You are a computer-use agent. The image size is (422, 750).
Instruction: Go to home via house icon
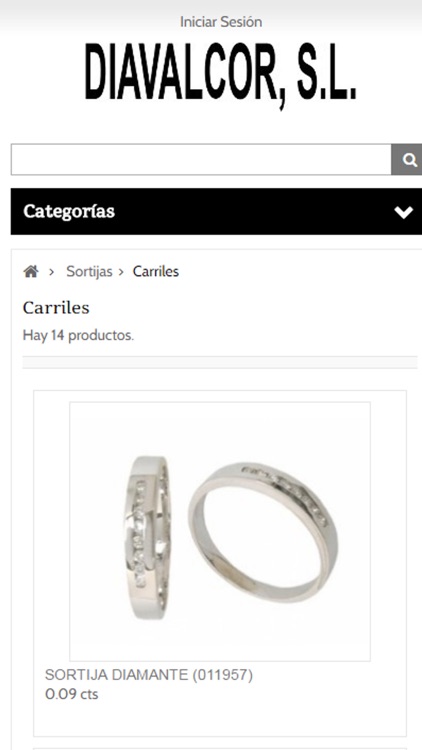coord(31,272)
